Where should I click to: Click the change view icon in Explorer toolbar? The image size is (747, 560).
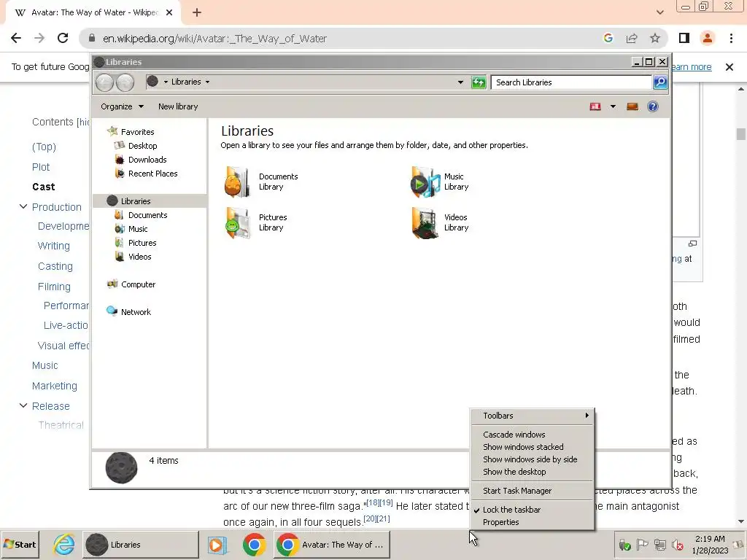595,106
